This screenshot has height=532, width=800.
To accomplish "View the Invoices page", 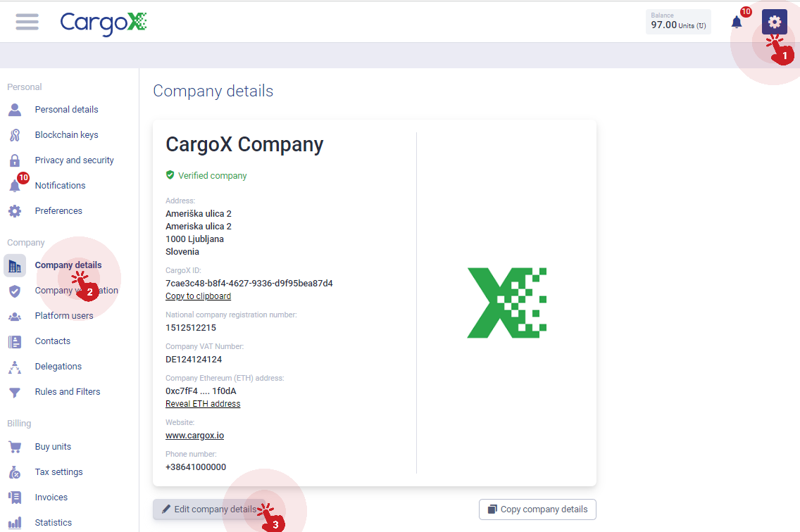I will [x=51, y=498].
